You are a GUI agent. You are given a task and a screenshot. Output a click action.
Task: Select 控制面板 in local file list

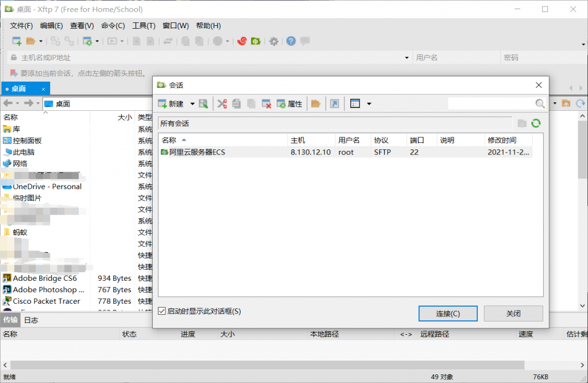(22, 141)
